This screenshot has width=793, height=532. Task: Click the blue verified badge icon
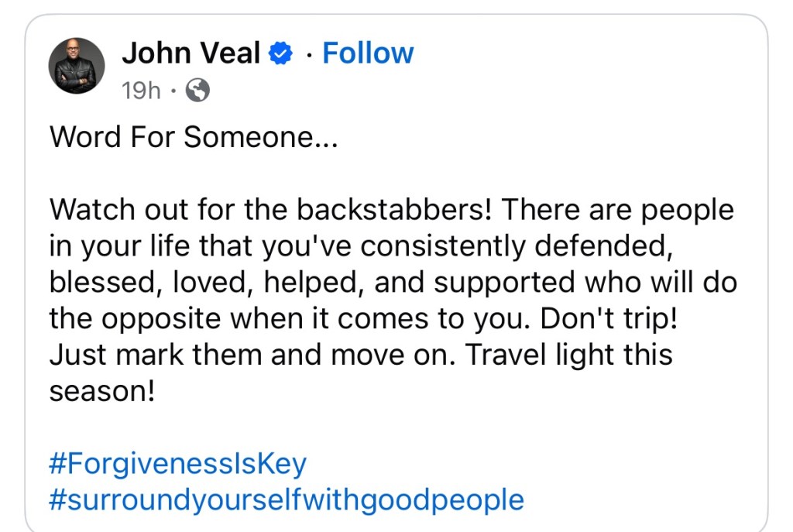point(280,54)
